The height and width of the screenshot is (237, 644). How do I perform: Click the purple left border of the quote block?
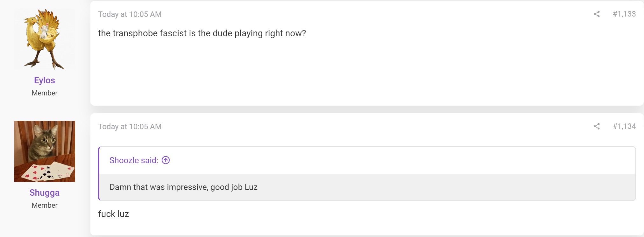click(x=99, y=173)
